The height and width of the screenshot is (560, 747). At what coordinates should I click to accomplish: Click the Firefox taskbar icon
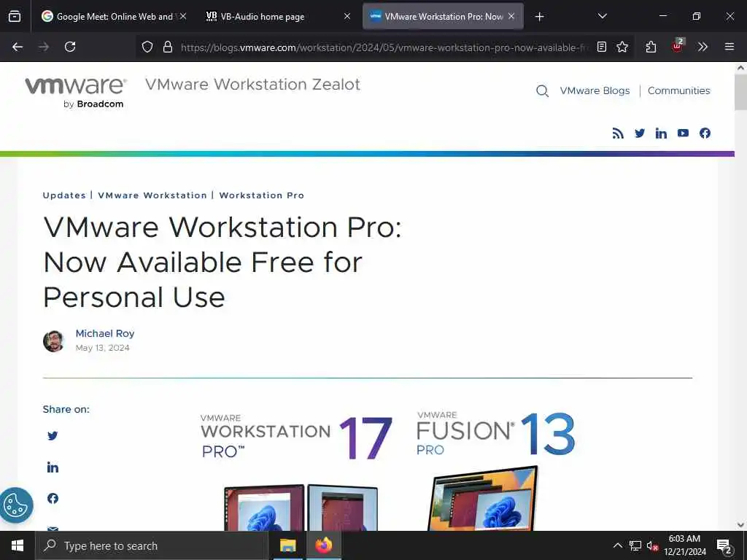(323, 545)
